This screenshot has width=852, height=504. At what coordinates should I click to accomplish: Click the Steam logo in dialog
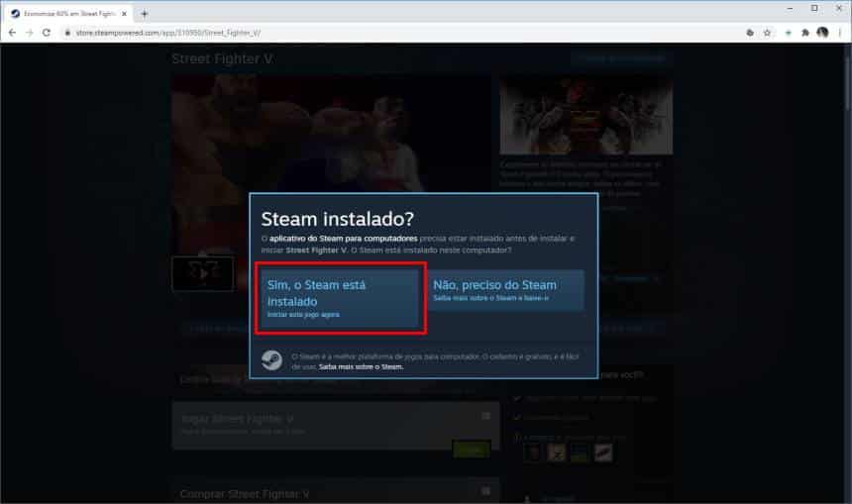(271, 360)
